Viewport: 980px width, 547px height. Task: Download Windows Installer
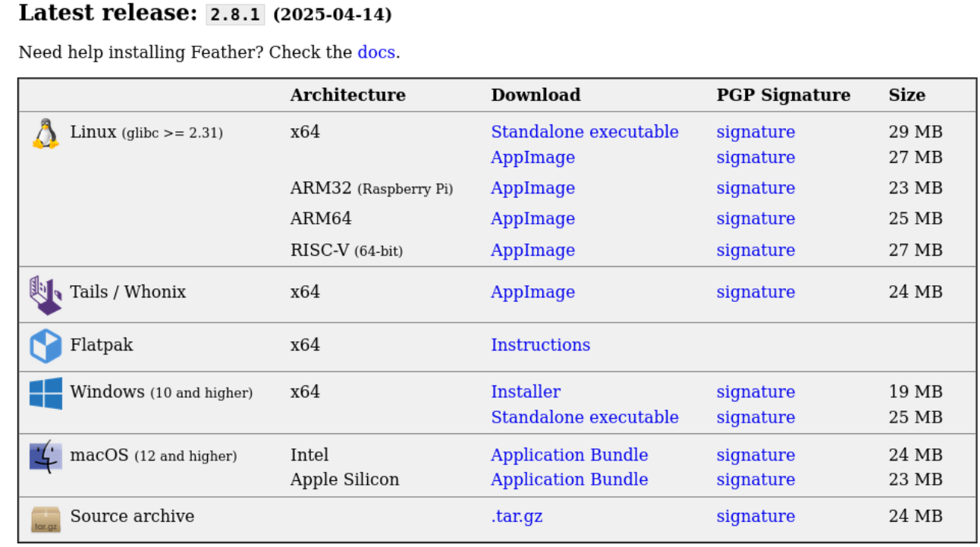click(526, 391)
